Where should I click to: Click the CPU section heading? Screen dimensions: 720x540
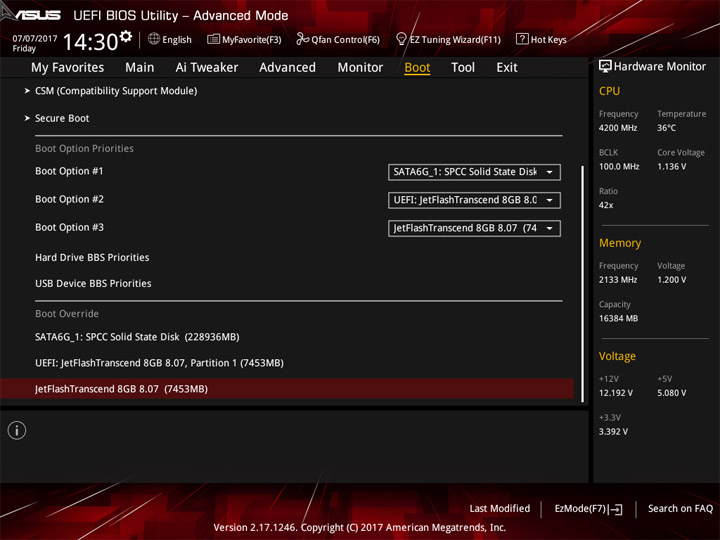click(609, 91)
